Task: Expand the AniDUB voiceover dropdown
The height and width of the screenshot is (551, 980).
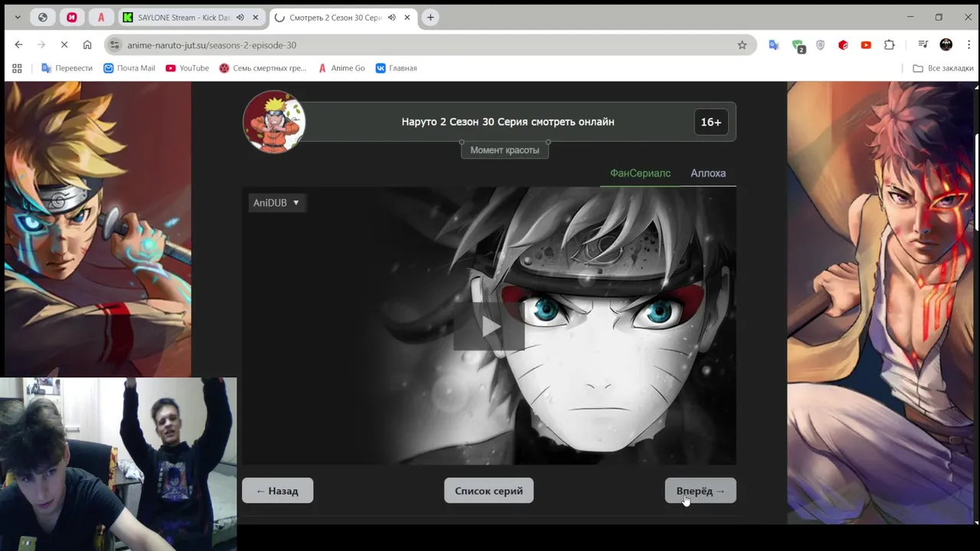Action: coord(276,203)
